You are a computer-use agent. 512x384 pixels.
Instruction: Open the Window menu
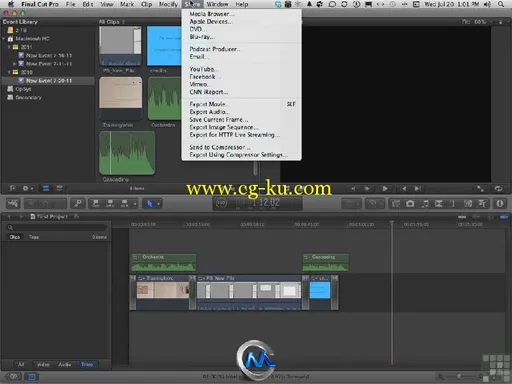click(217, 4)
